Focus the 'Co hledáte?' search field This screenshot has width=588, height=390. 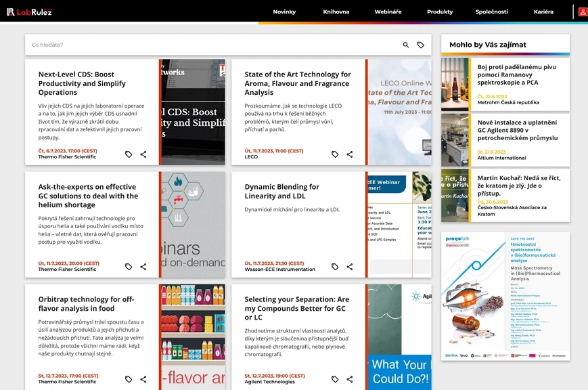214,45
